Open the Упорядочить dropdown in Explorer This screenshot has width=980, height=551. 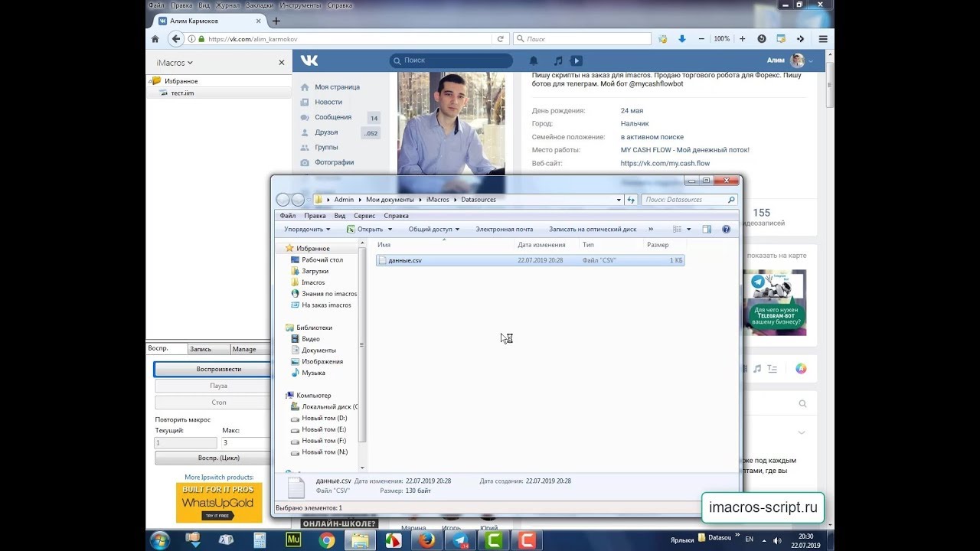pyautogui.click(x=307, y=229)
